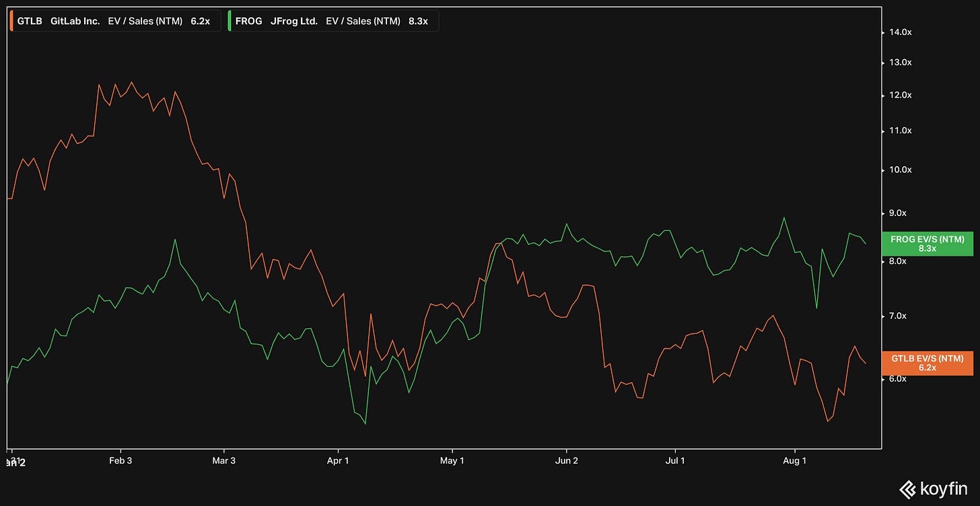The image size is (980, 506).
Task: Click the FROG 8.3x value in legend
Action: [418, 21]
